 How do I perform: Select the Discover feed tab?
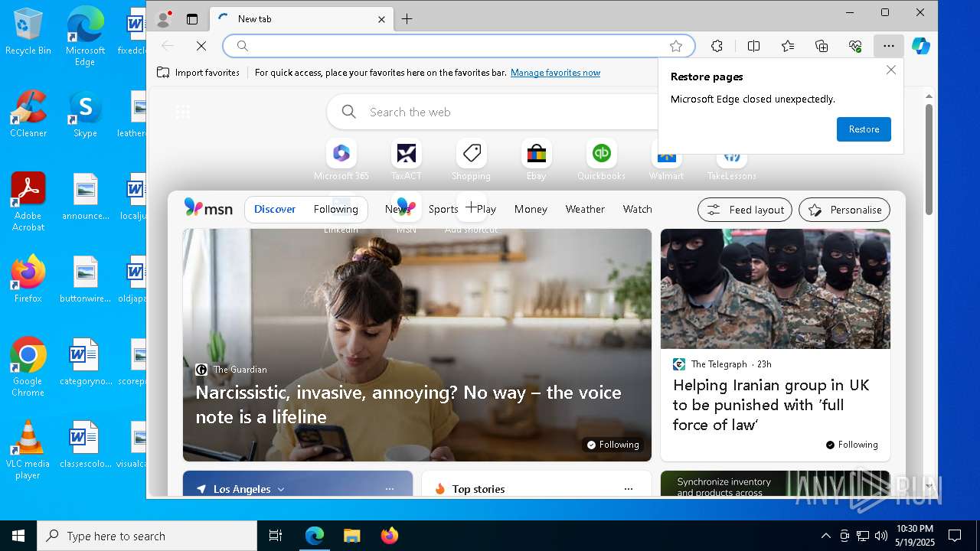point(275,209)
